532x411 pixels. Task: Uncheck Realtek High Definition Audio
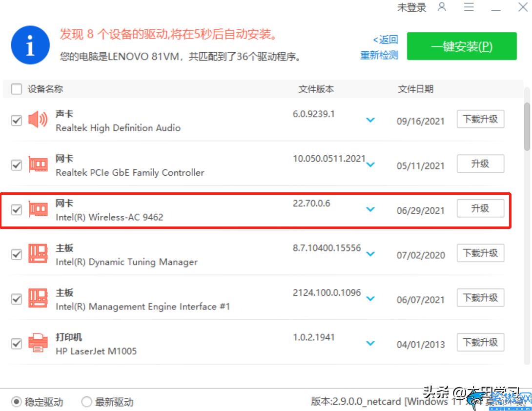(x=16, y=120)
